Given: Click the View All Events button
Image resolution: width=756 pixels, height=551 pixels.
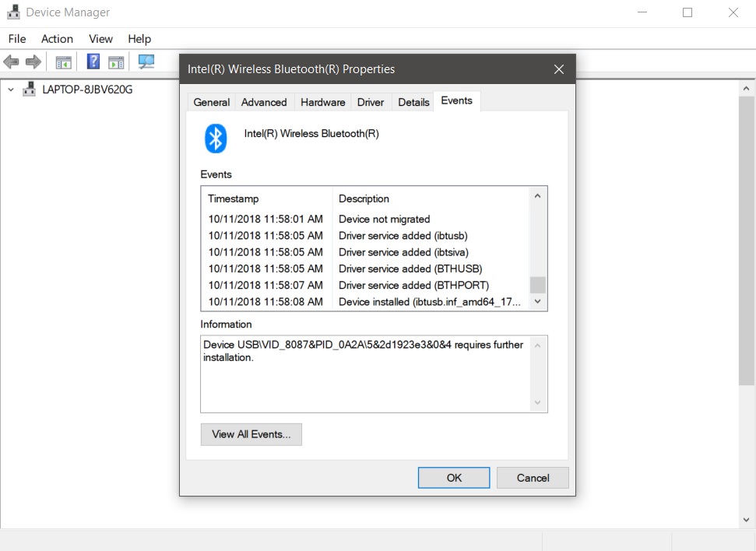Looking at the screenshot, I should [251, 434].
